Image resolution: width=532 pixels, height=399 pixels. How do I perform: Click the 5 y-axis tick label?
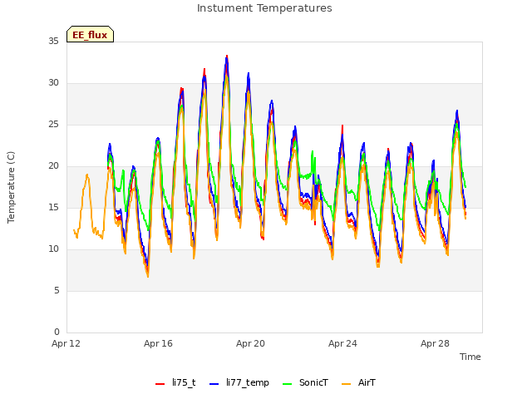click(57, 291)
